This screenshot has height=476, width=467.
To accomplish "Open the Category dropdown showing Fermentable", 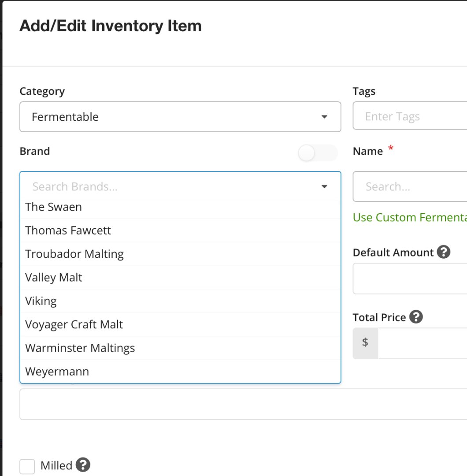I will 180,117.
